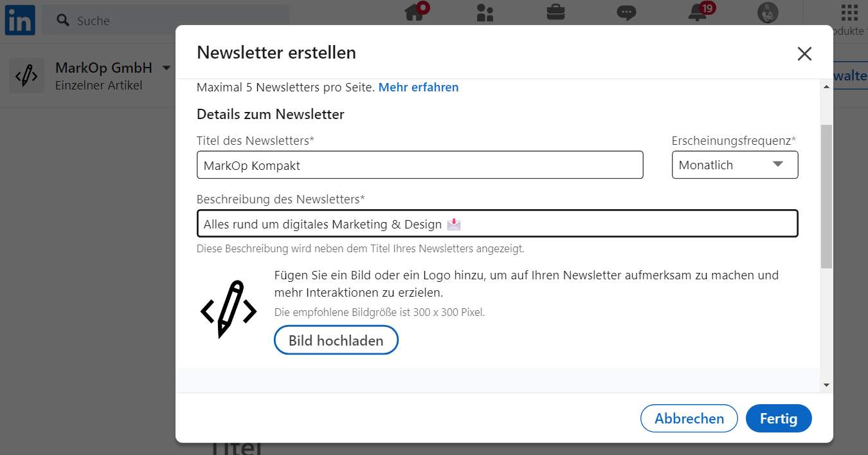Click the LinkedIn logo
Screen dimensions: 868x455
point(20,20)
